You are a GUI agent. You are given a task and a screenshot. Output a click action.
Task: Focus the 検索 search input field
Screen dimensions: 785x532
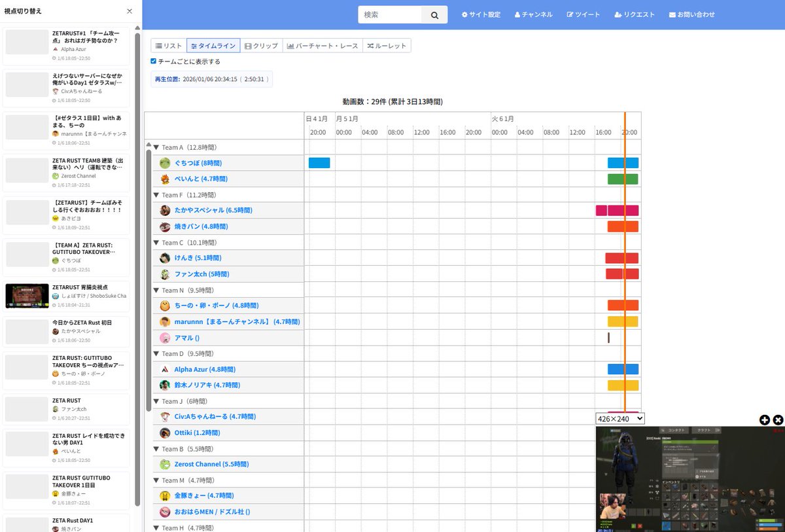[390, 14]
